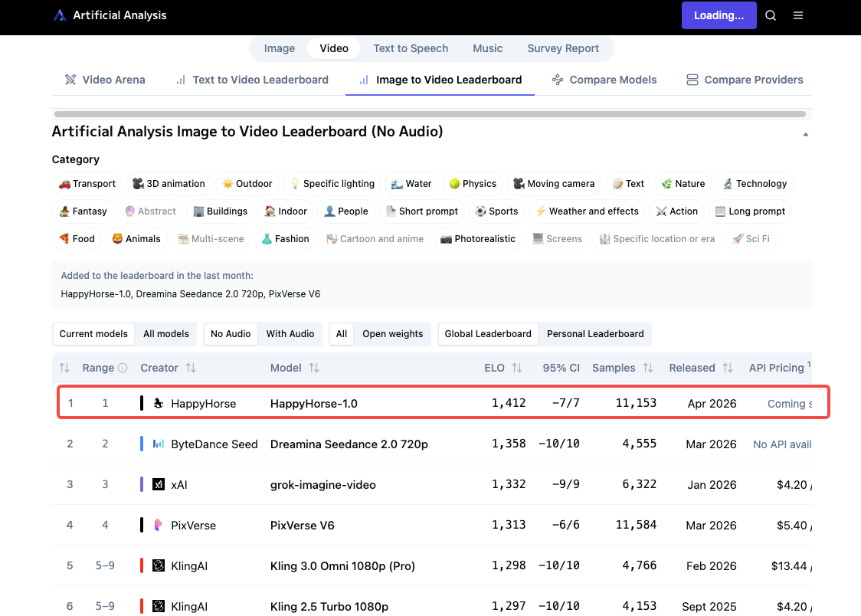
Task: Toggle the Weather and effects chip
Action: point(587,211)
